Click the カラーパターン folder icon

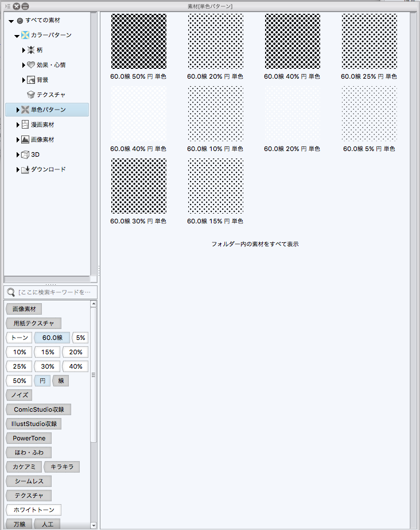pyautogui.click(x=25, y=35)
